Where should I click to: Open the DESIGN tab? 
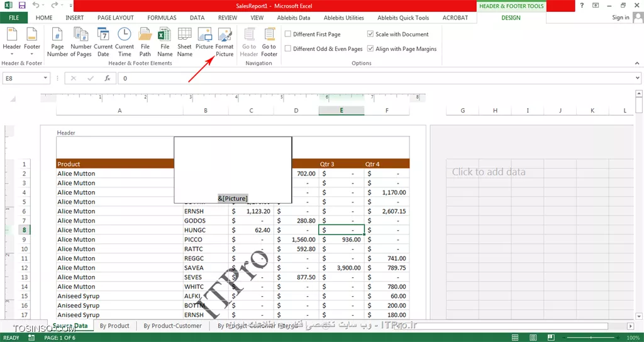pos(511,18)
